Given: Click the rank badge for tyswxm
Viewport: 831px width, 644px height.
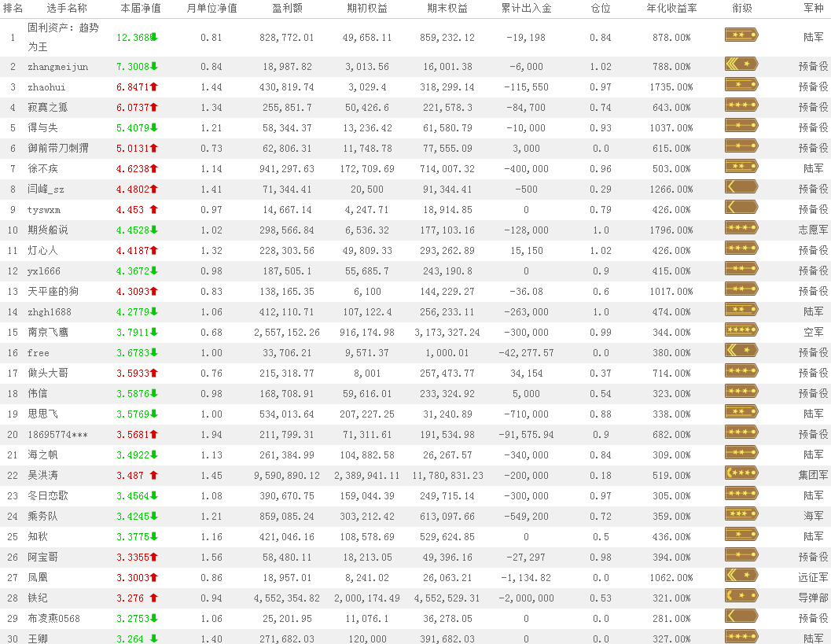Looking at the screenshot, I should coord(741,208).
